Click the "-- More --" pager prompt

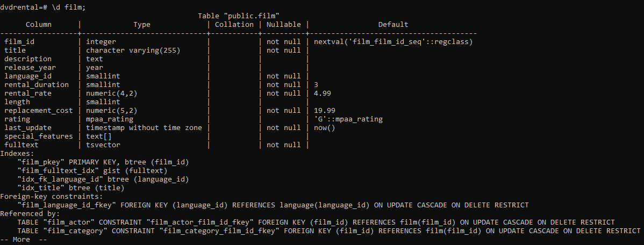[x=24, y=240]
